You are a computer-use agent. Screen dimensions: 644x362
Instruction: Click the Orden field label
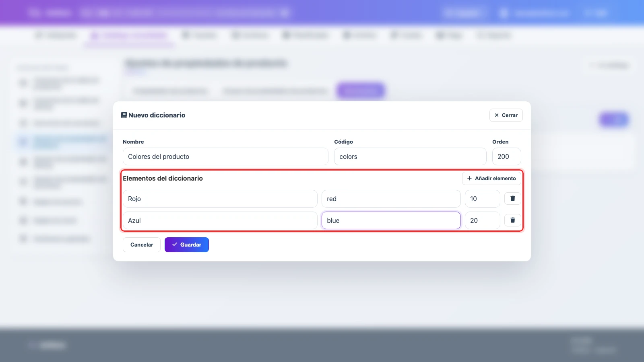point(500,142)
